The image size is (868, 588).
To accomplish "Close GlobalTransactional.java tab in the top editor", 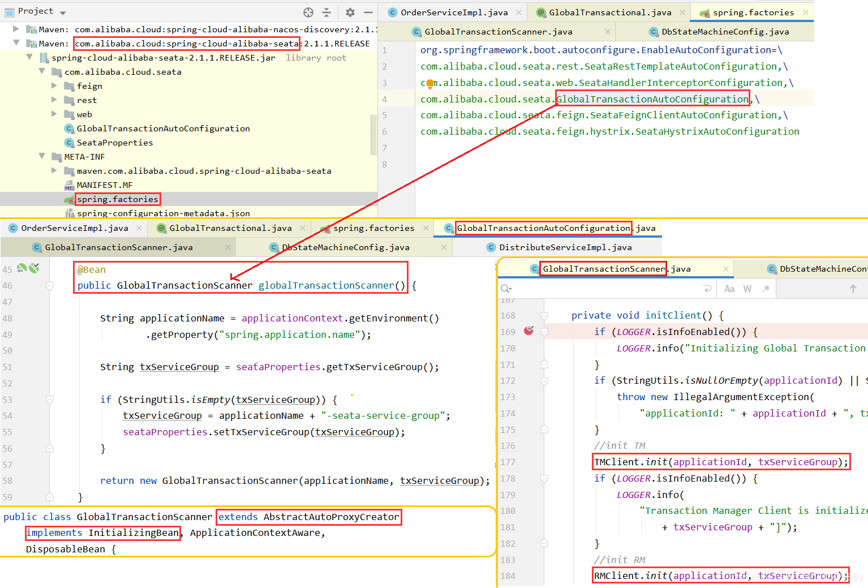I will pyautogui.click(x=682, y=12).
